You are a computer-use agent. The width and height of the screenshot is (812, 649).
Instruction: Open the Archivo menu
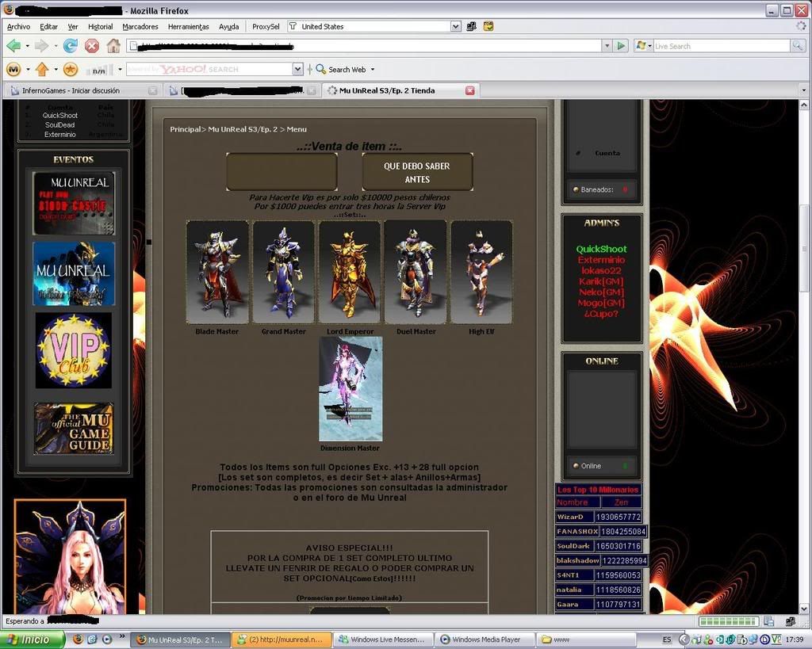click(x=19, y=26)
